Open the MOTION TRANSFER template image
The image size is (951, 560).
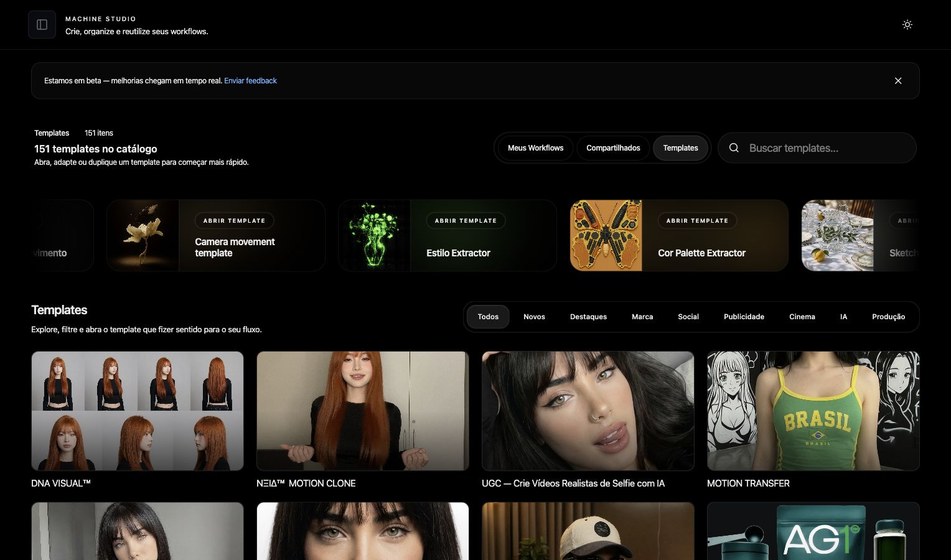pyautogui.click(x=813, y=411)
